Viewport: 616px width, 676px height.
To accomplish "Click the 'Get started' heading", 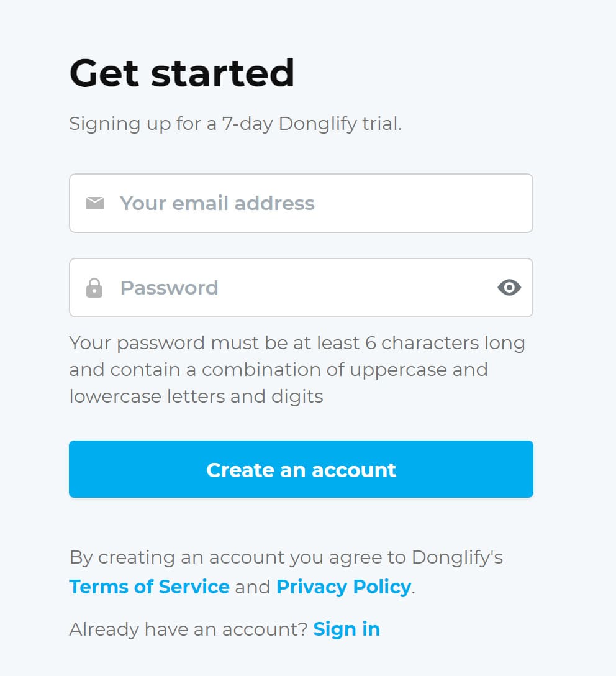I will 182,73.
